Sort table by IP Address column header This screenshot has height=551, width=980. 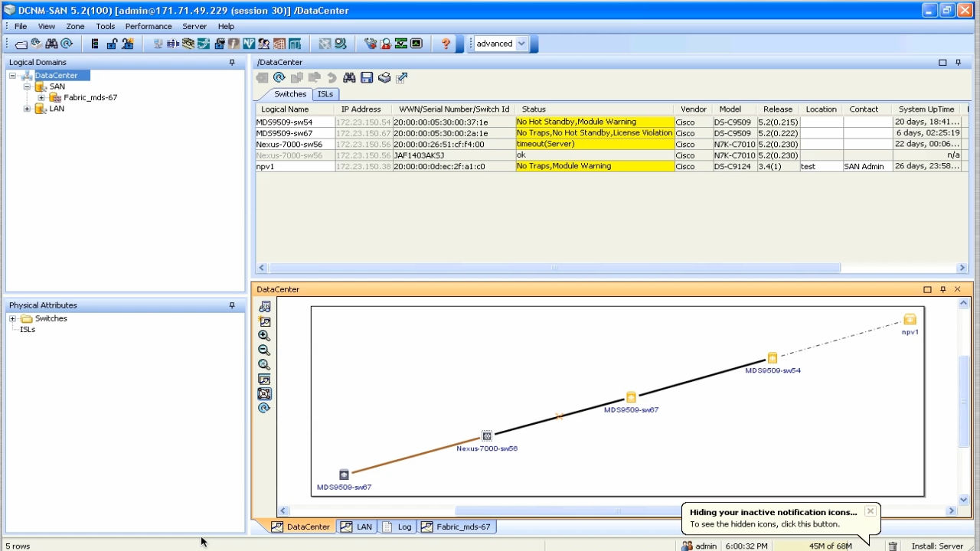363,109
